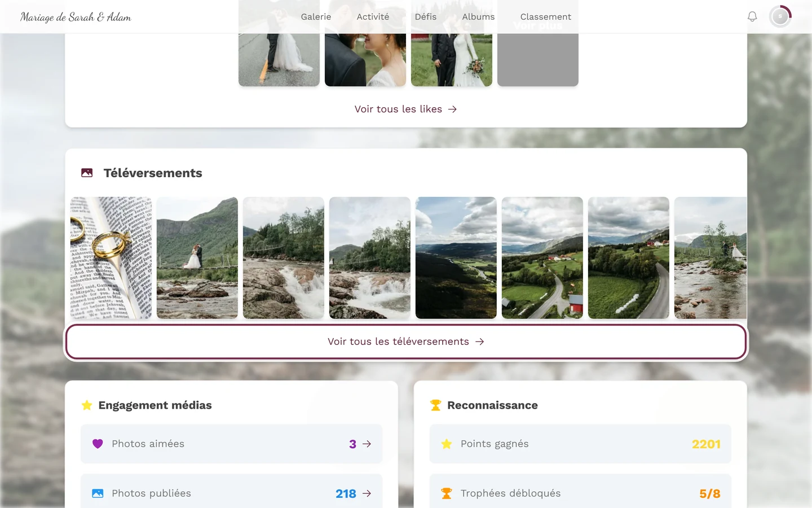Click the purple heart icon for Photos aimées

click(98, 444)
